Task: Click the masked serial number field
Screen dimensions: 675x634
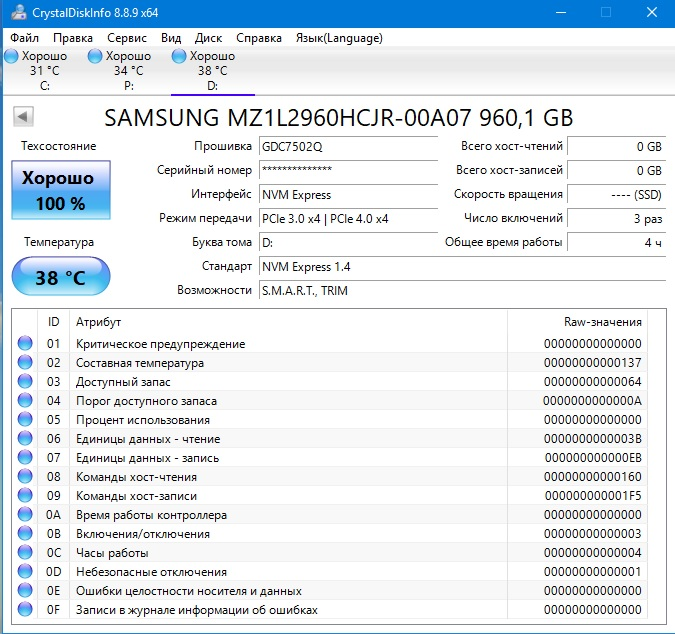Action: coord(348,170)
